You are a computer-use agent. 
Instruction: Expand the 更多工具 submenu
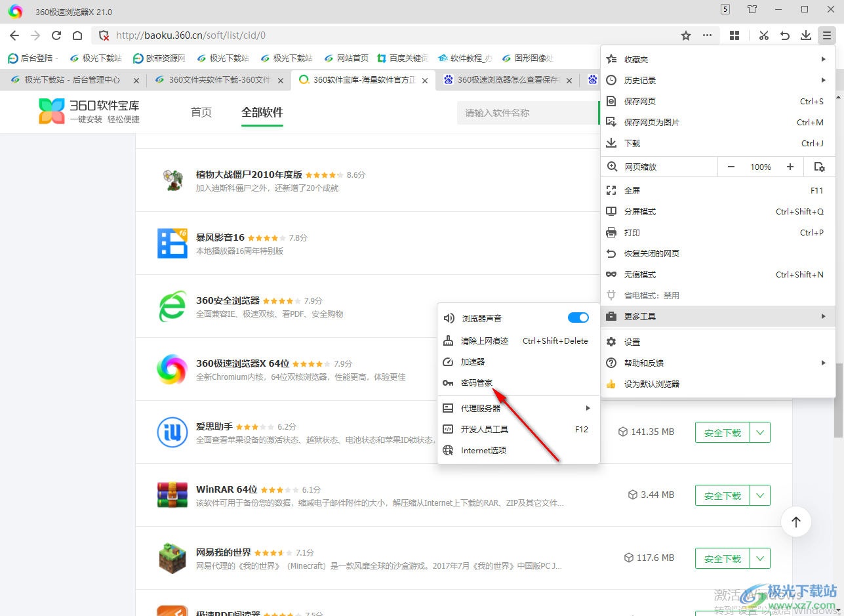click(717, 316)
